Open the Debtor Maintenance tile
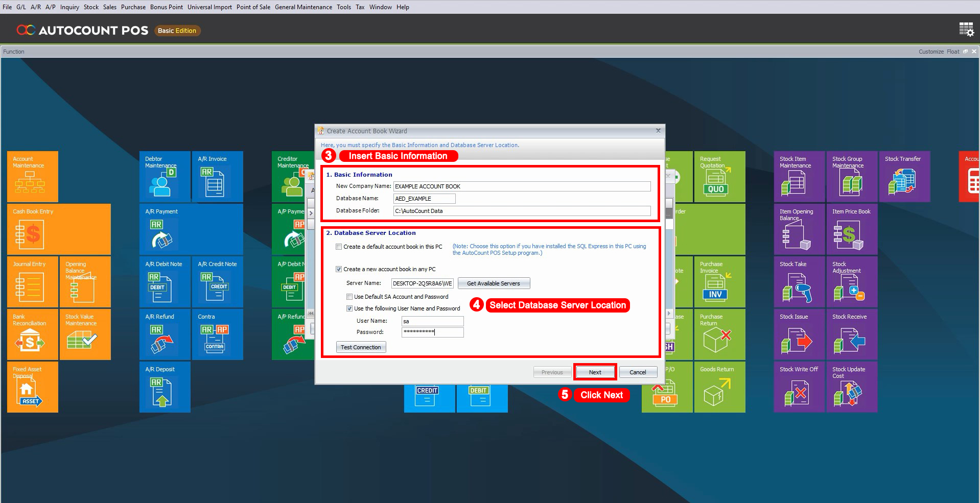Image resolution: width=980 pixels, height=503 pixels. (x=165, y=177)
